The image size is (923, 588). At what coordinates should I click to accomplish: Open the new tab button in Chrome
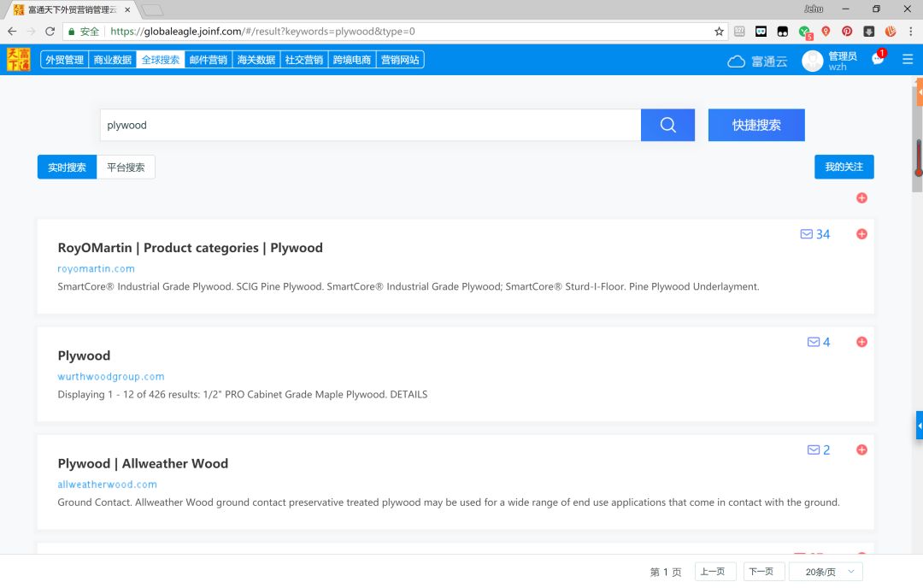click(152, 10)
